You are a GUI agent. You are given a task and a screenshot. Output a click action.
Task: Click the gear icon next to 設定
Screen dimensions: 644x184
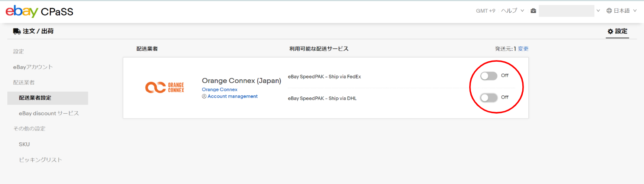click(610, 31)
